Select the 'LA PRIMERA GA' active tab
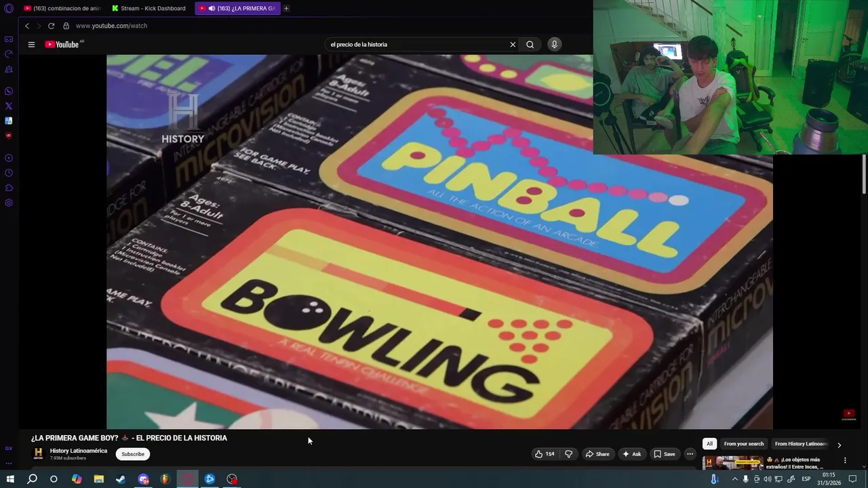868x488 pixels. pos(237,8)
